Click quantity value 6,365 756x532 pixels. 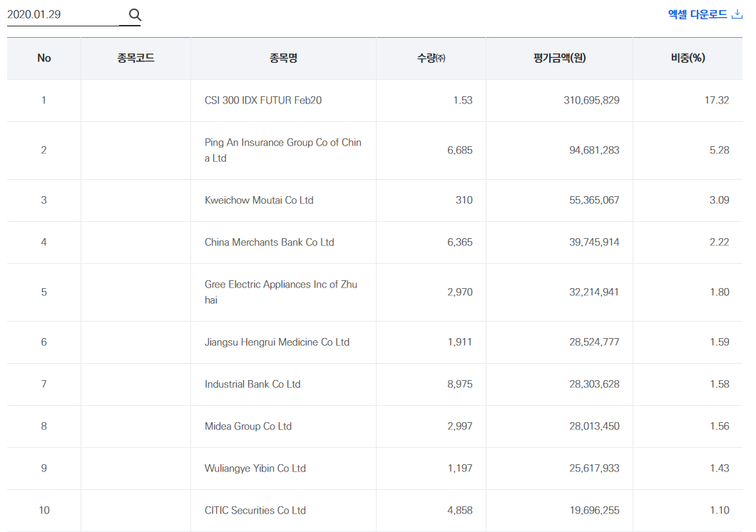[460, 242]
